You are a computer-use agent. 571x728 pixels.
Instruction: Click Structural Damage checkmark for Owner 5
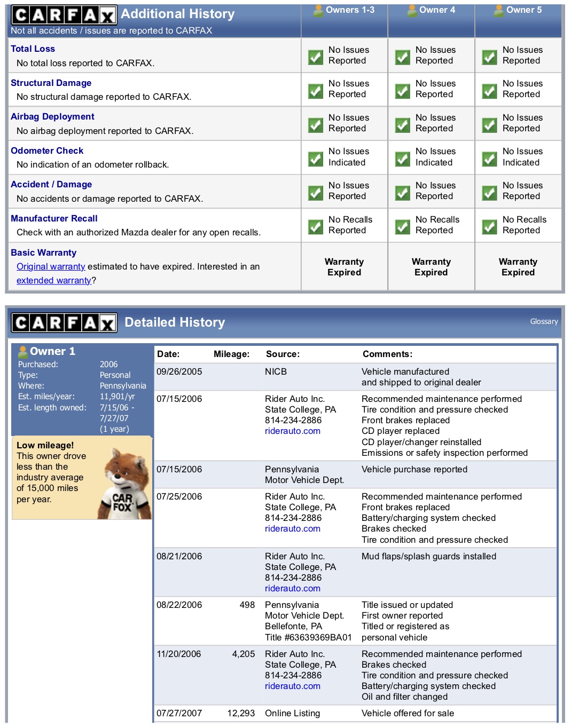click(x=490, y=91)
